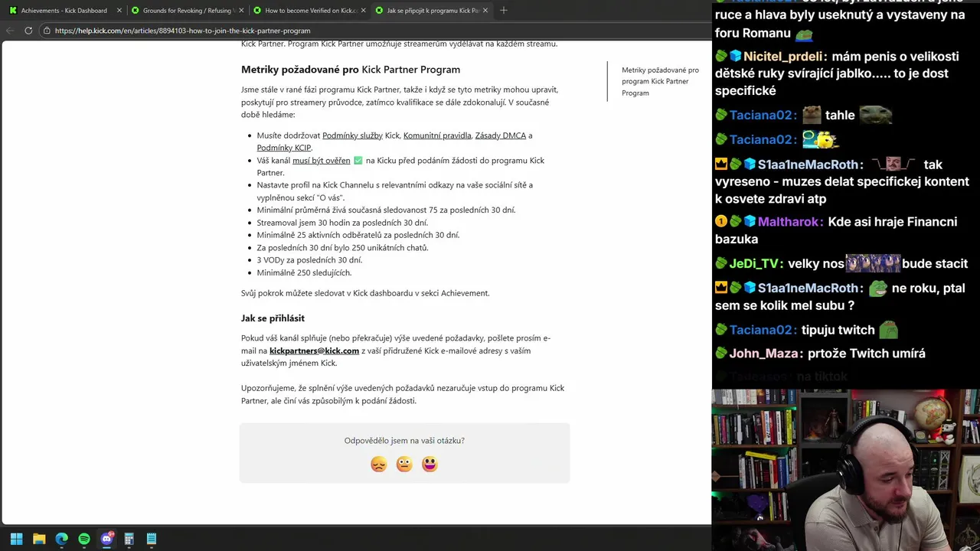Select text '250 unikátních chatů' line

[343, 248]
